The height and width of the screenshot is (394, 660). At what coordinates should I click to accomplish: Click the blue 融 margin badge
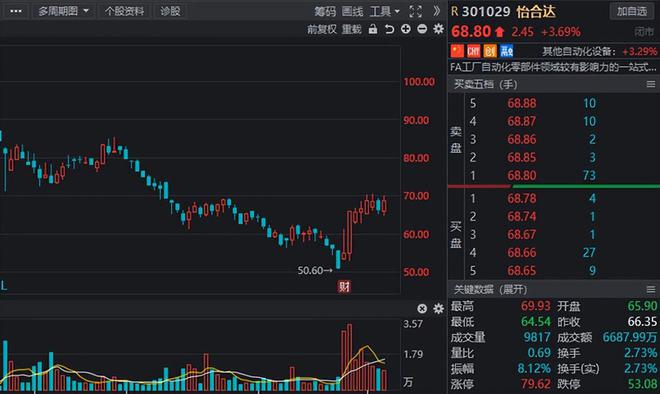(x=507, y=51)
